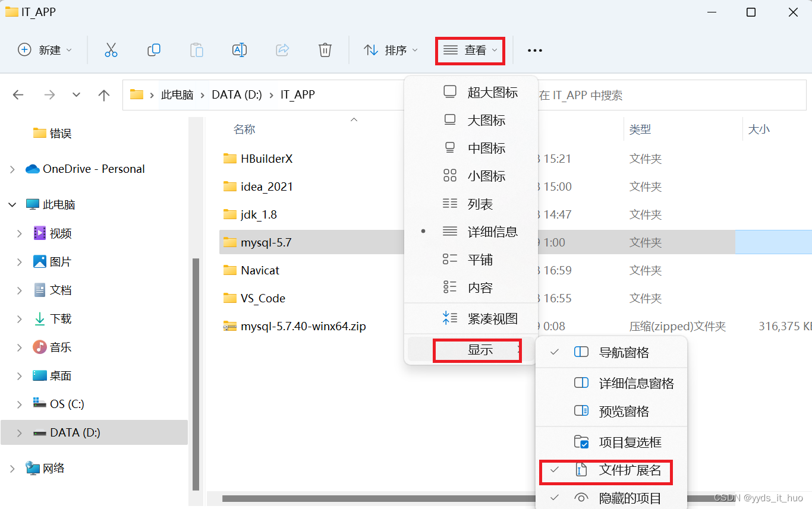Toggle 紧凑视图 compact view

(471, 319)
